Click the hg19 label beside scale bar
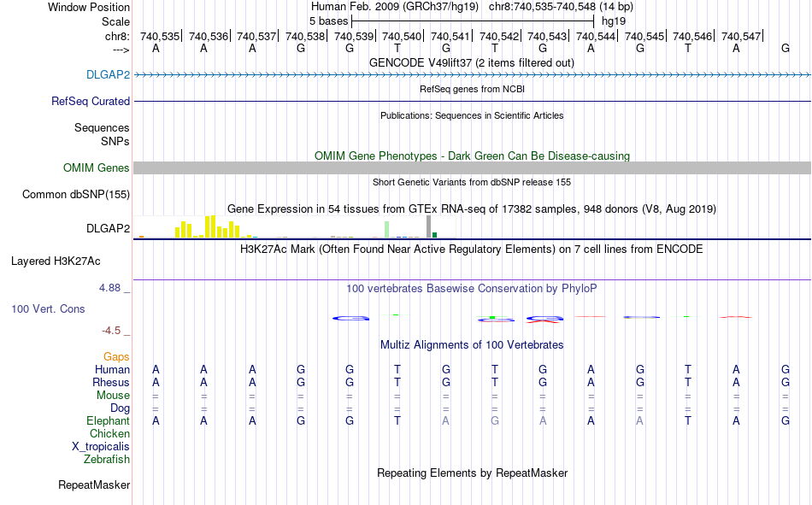 click(x=614, y=21)
